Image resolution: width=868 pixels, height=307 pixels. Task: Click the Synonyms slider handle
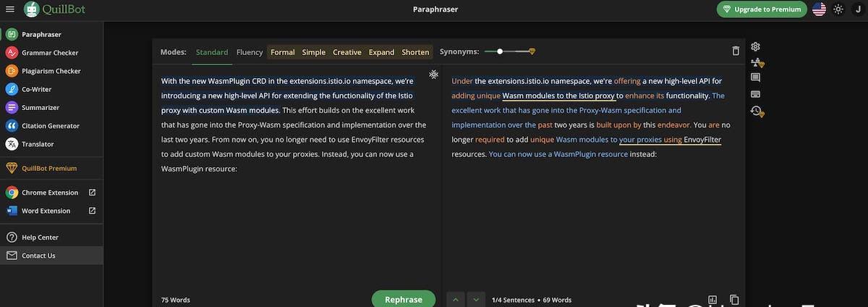point(500,51)
